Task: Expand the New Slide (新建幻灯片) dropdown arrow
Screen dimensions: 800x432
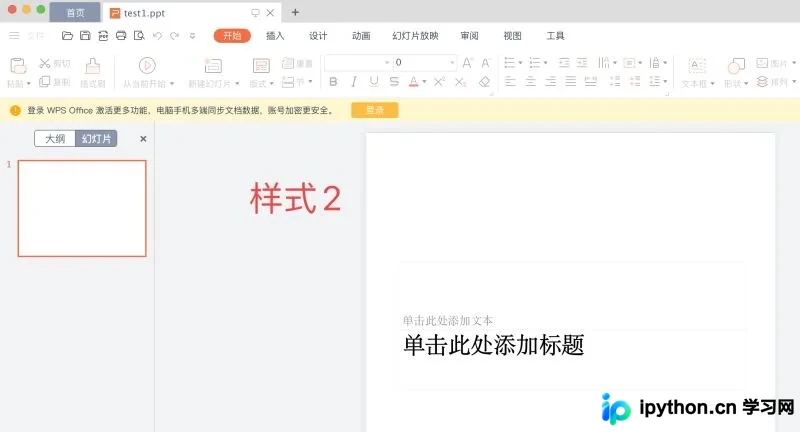Action: pos(237,84)
